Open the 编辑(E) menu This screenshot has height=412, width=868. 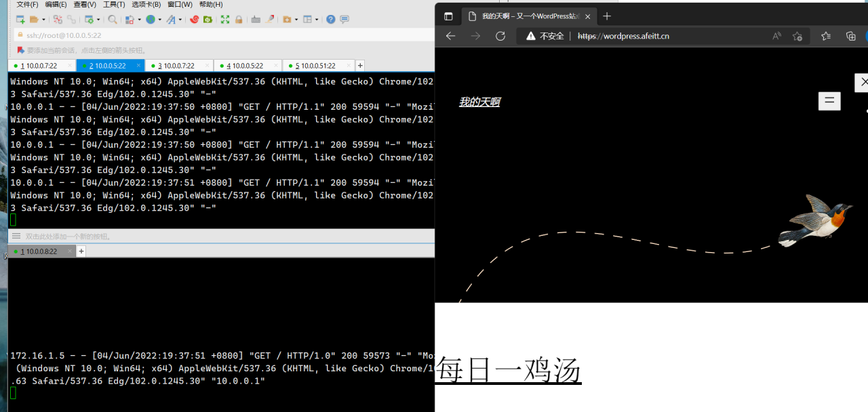56,5
